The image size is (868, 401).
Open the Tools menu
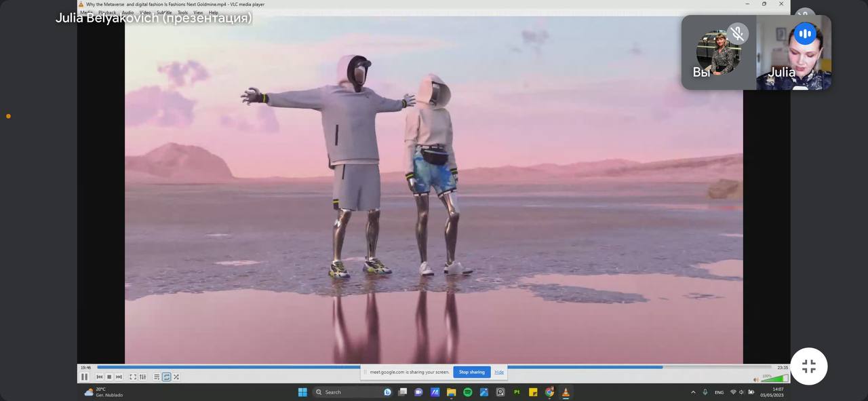click(182, 12)
